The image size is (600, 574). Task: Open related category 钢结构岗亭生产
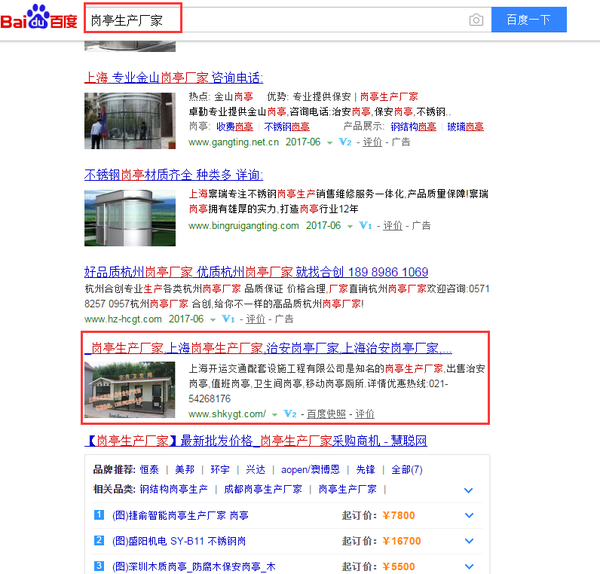[174, 489]
